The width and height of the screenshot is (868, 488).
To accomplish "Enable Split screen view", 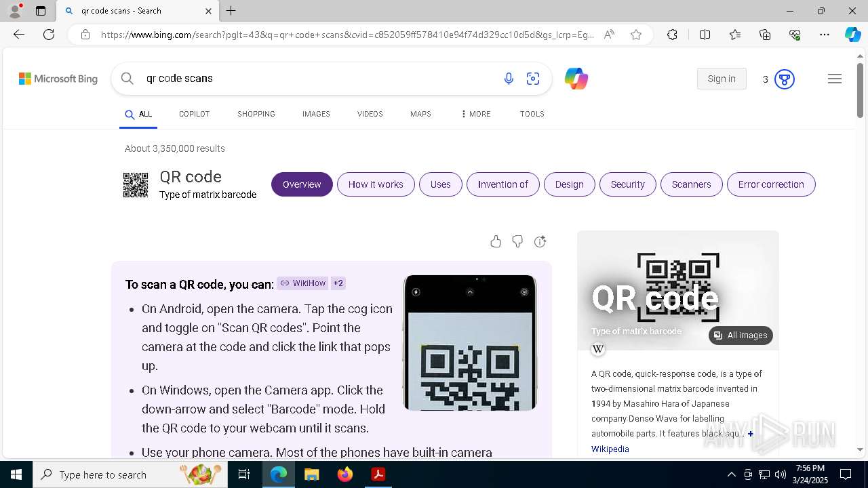I will click(x=705, y=35).
